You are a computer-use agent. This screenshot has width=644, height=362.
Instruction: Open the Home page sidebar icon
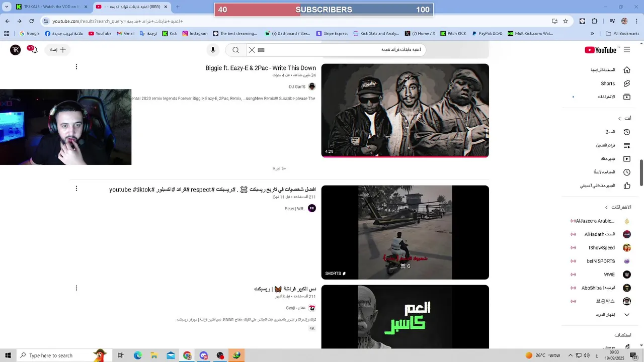[x=627, y=70]
